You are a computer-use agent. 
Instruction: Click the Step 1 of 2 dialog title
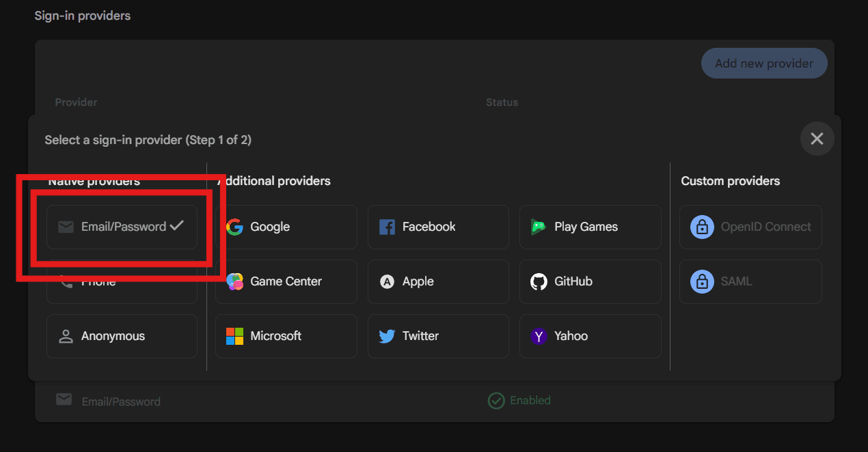[148, 140]
